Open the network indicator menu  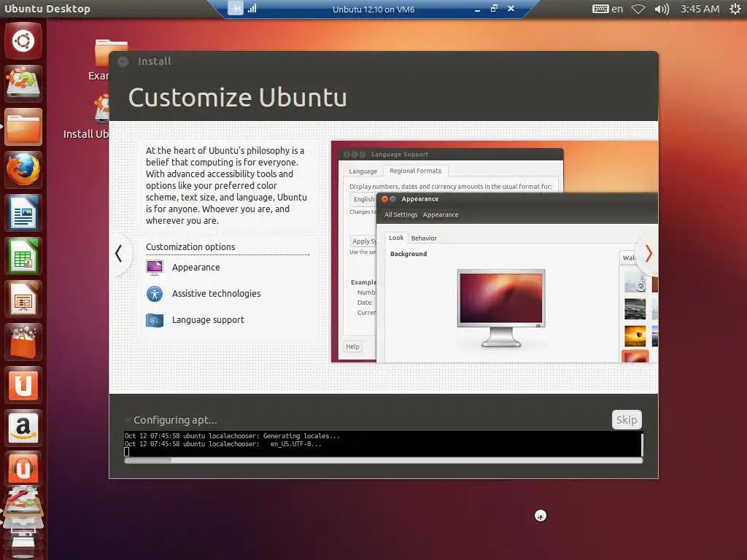(x=638, y=9)
